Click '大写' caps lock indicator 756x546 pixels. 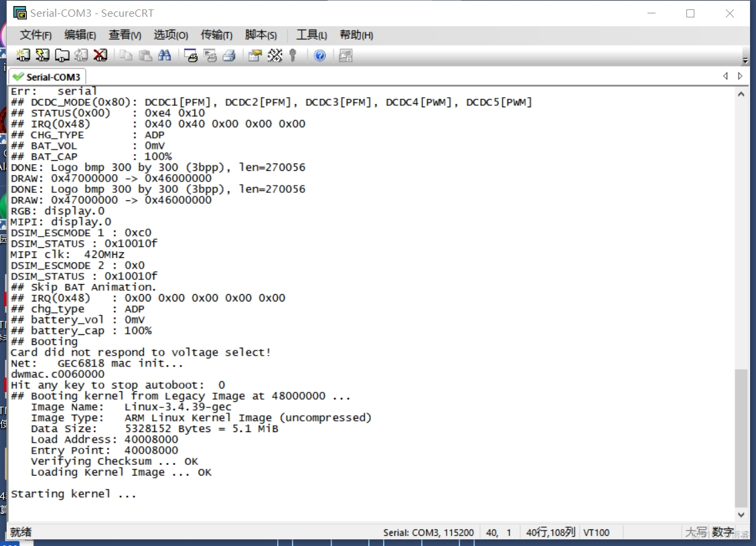click(696, 532)
